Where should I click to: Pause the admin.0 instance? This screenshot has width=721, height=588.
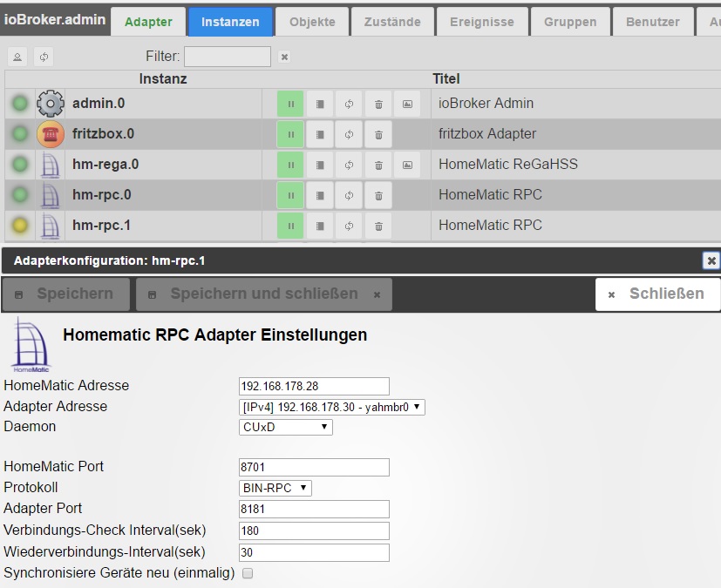[290, 104]
